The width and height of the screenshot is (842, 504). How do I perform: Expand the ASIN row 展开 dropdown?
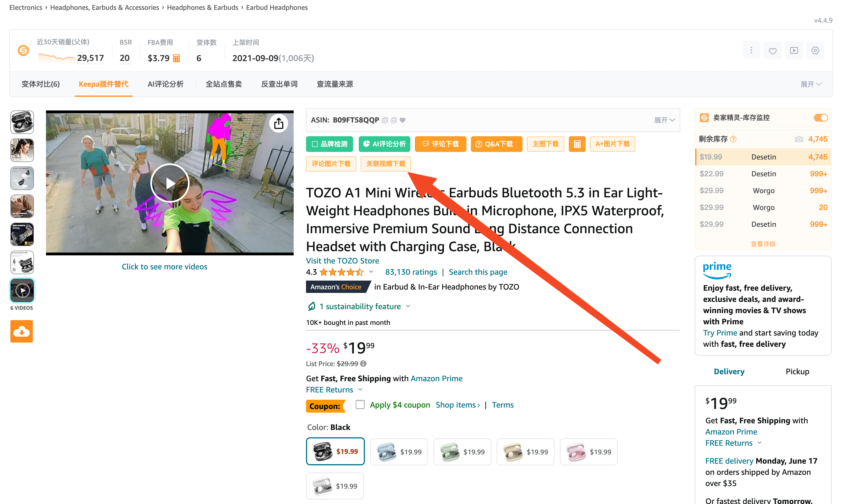click(664, 120)
